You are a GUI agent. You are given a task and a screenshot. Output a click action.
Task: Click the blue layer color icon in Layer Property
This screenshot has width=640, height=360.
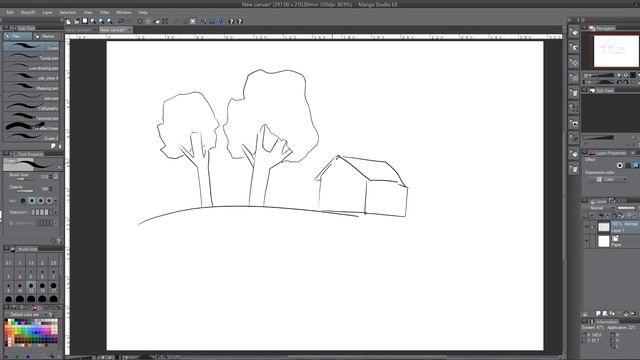tap(636, 165)
